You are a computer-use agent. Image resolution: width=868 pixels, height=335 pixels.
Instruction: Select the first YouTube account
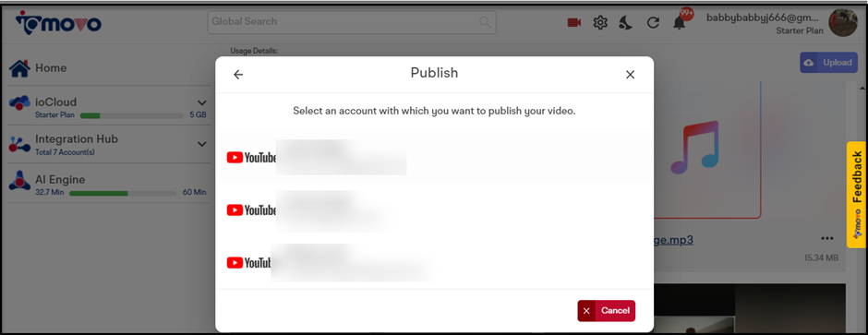(x=435, y=158)
